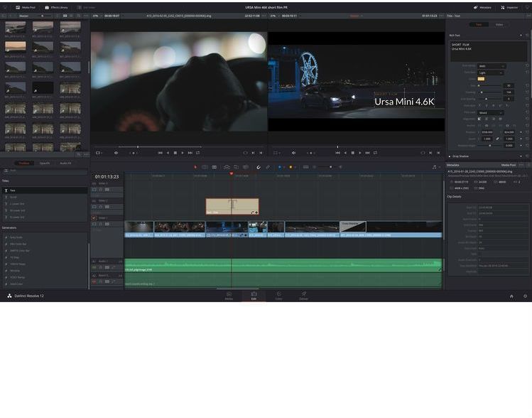Adjust the Rotation Angle slider
532x418 pixels.
pyautogui.click(x=489, y=145)
